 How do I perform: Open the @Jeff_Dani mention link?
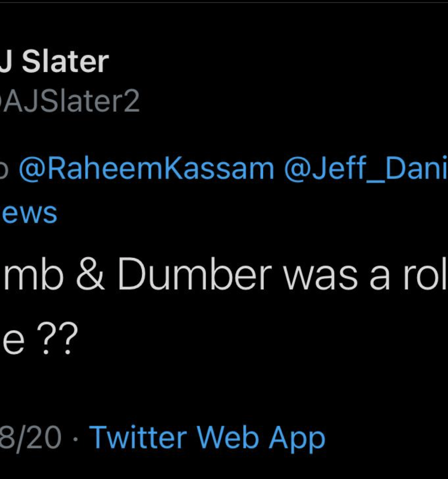pyautogui.click(x=365, y=169)
